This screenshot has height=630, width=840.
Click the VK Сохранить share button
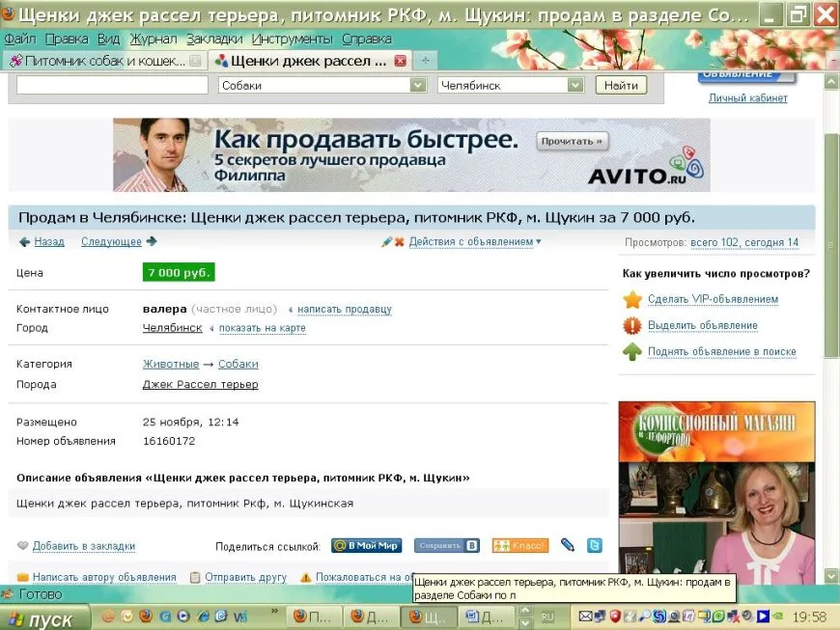click(447, 545)
